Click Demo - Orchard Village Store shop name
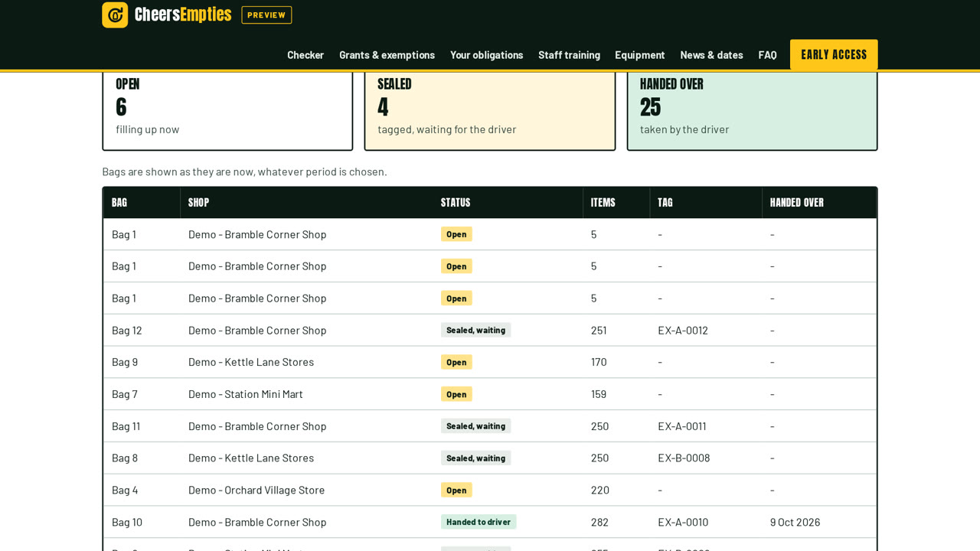980x551 pixels. [256, 490]
